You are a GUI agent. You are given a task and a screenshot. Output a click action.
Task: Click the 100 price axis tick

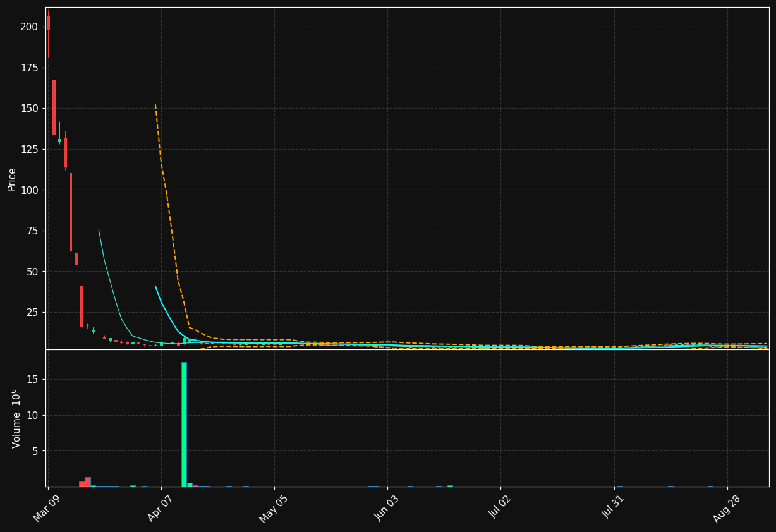pyautogui.click(x=29, y=190)
